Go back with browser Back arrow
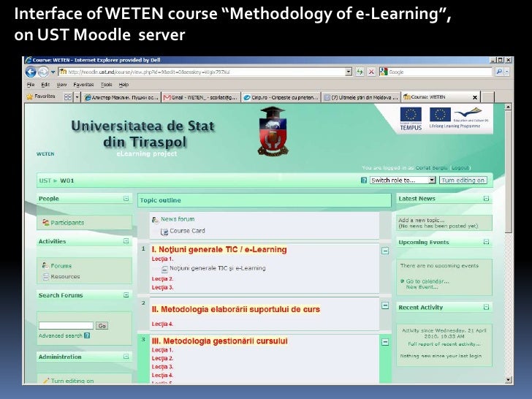 tap(31, 72)
